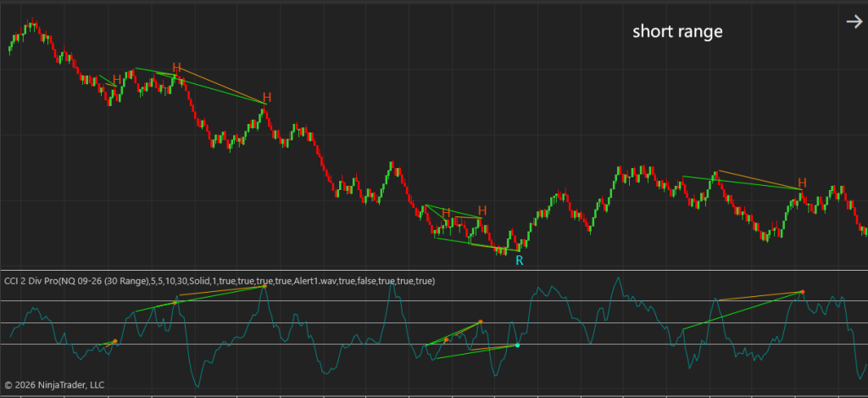The image size is (868, 398).
Task: Click the right arrow next to short range
Action: point(854,22)
